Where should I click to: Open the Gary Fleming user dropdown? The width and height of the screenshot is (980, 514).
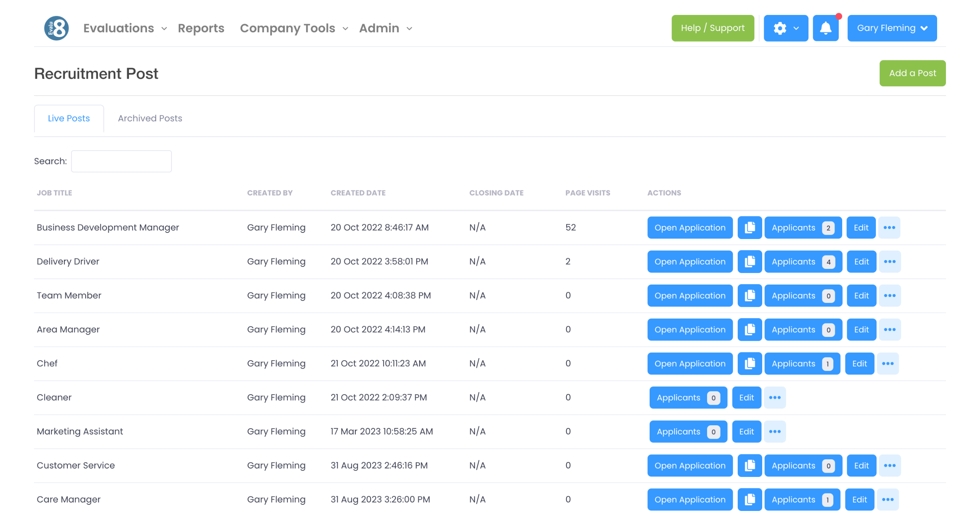pyautogui.click(x=892, y=28)
